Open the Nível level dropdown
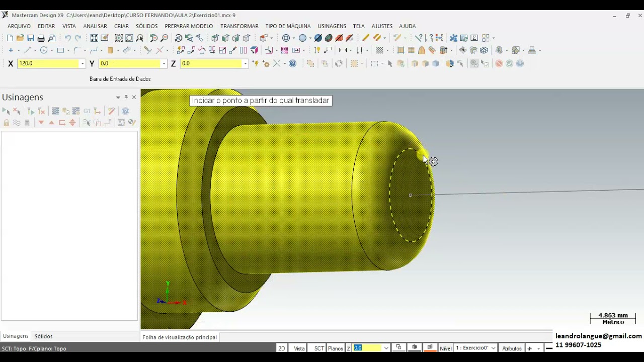The height and width of the screenshot is (362, 644). point(494,348)
